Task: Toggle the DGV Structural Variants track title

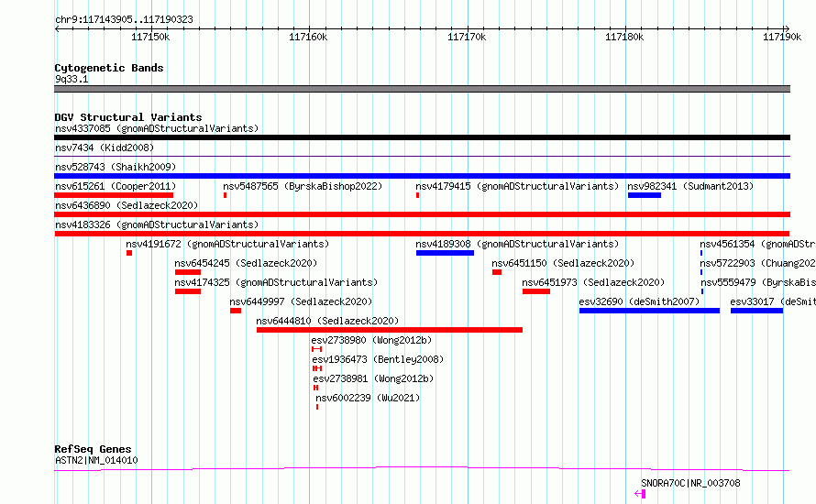Action: [x=128, y=117]
